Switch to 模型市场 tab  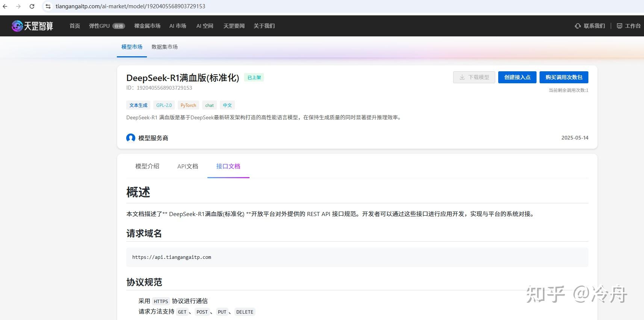pos(132,47)
